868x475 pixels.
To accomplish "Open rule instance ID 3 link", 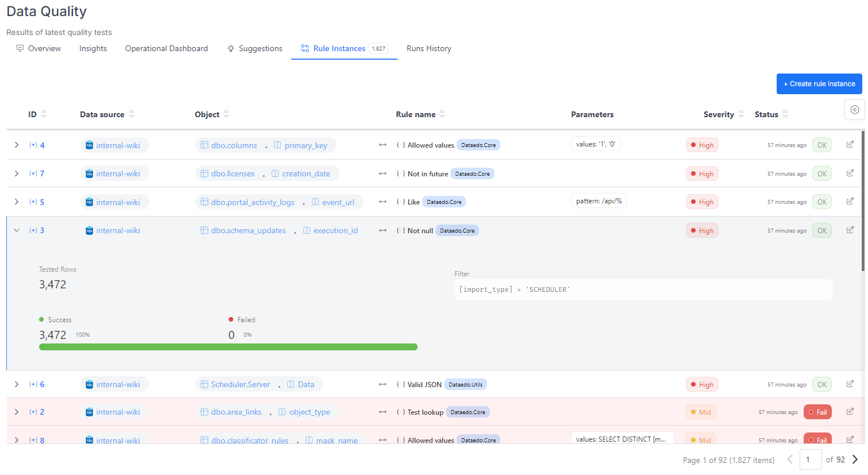I will point(42,230).
